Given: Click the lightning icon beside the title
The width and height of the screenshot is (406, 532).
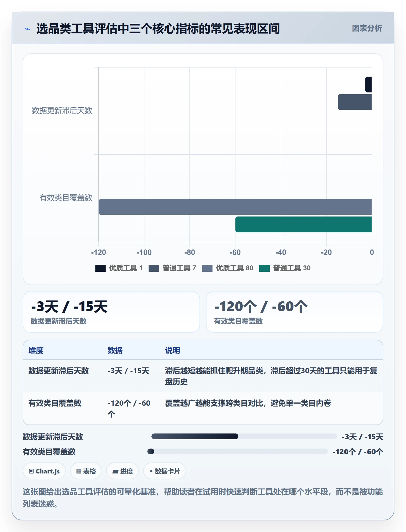Looking at the screenshot, I should pyautogui.click(x=28, y=29).
